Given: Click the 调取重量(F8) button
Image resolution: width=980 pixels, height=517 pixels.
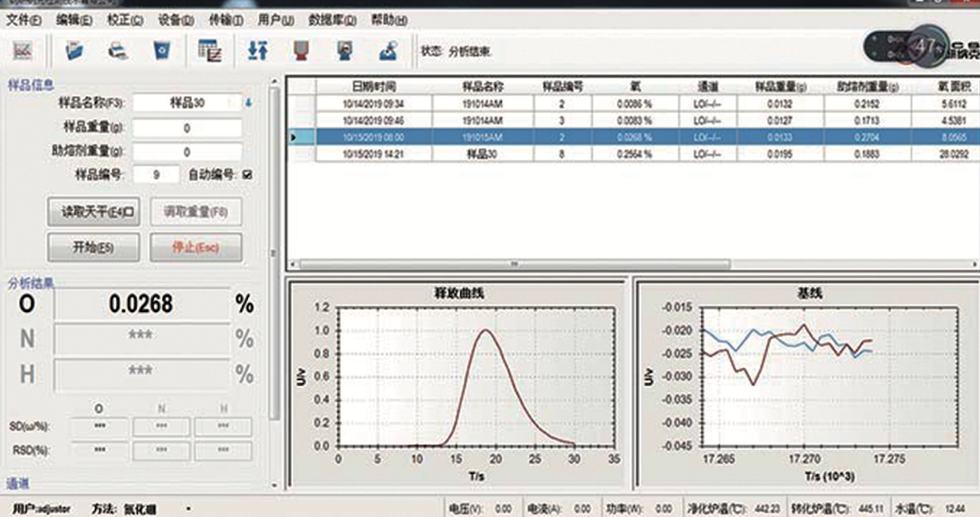Looking at the screenshot, I should tap(195, 212).
